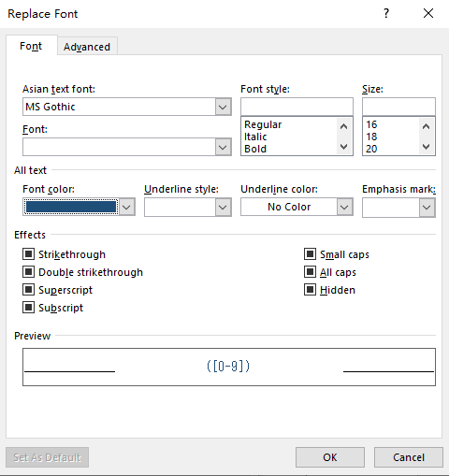Image resolution: width=449 pixels, height=476 pixels.
Task: Open the Asian text font dropdown
Action: click(223, 107)
